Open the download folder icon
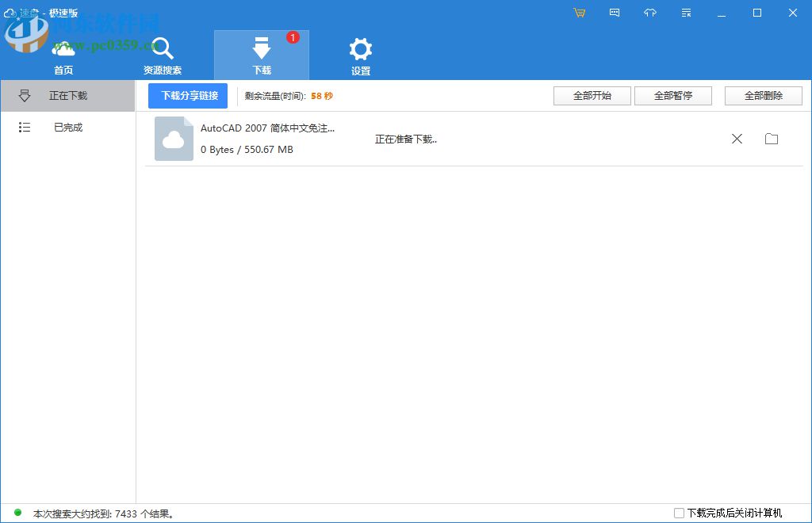The image size is (812, 523). (772, 139)
